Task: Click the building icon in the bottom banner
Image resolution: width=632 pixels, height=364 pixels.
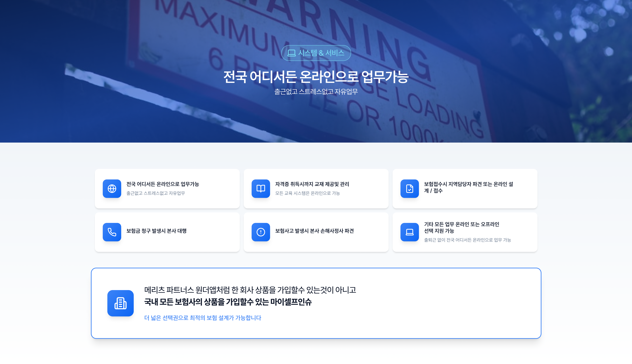Action: (120, 303)
